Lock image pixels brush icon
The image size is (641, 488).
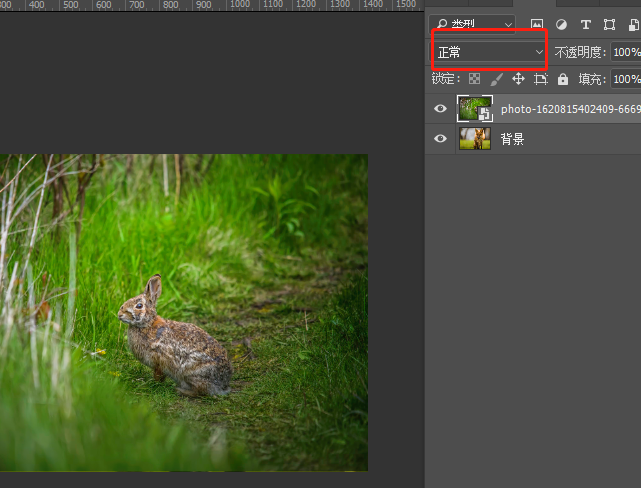coord(496,79)
